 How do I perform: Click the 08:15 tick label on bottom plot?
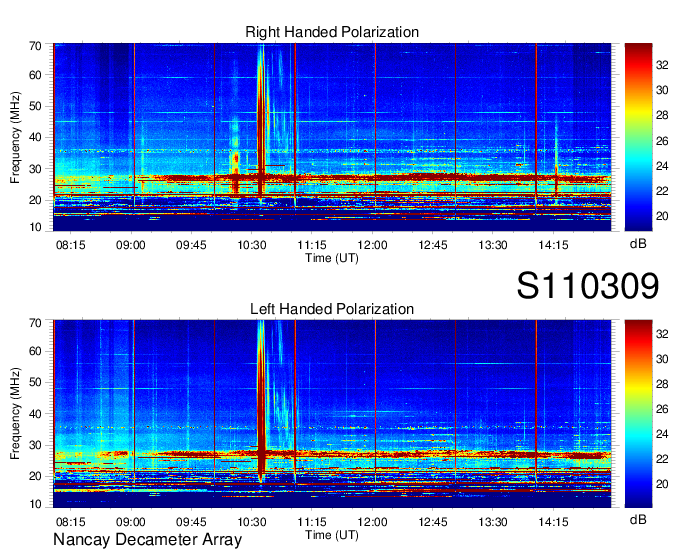pyautogui.click(x=71, y=522)
